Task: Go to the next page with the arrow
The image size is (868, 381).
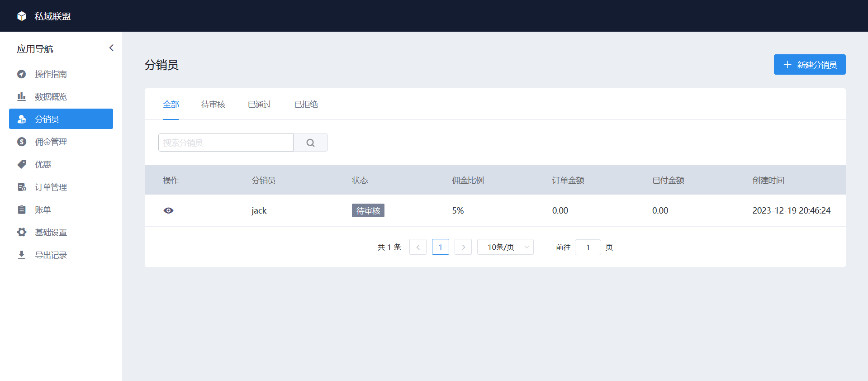Action: 463,247
